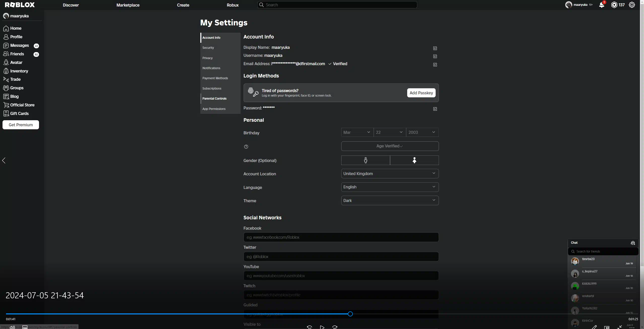Click the Twitter handle input field
Viewport: 644px width, 329px height.
[x=341, y=257]
